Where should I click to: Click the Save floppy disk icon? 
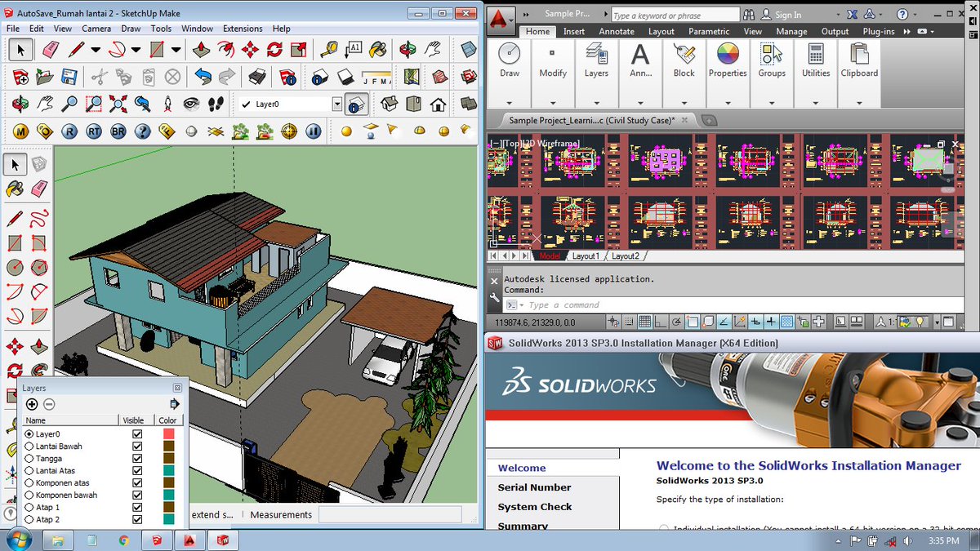click(x=69, y=78)
